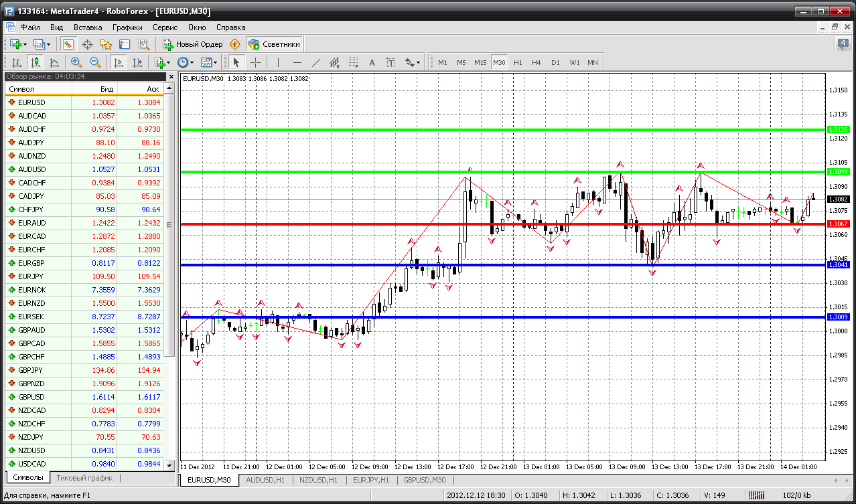Select USDCAD row in Market Watch
Viewport: 856px width, 504px height.
tap(85, 464)
